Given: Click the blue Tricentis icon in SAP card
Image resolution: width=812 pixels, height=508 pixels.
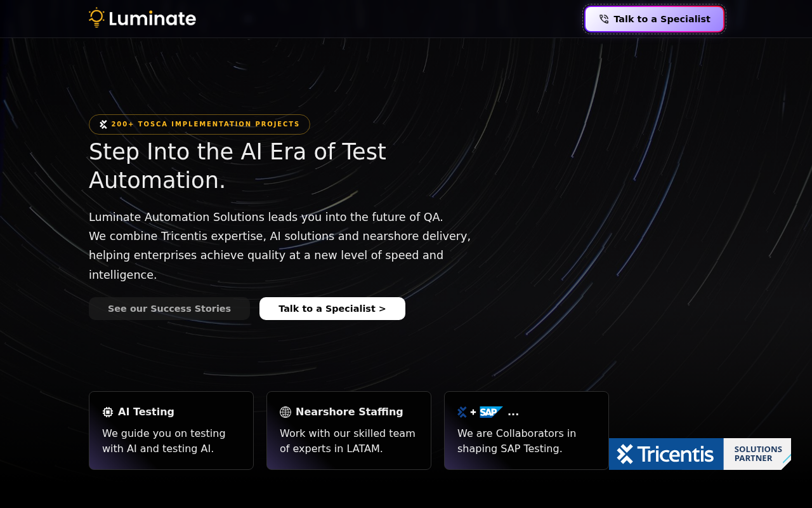Looking at the screenshot, I should (x=462, y=412).
